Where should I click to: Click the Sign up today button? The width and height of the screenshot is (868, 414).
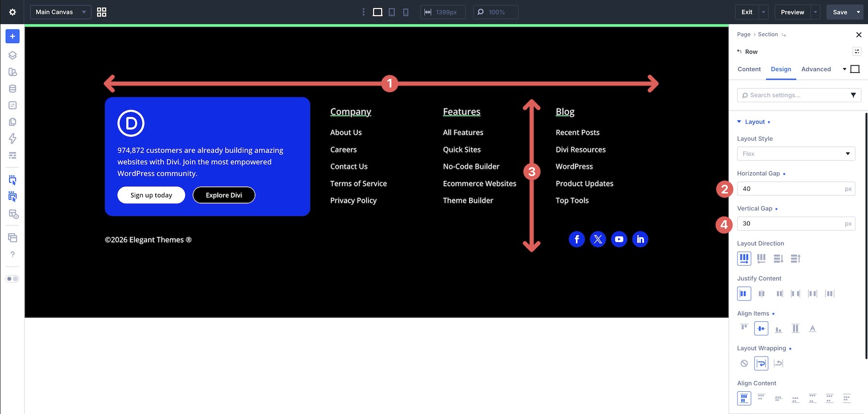tap(151, 195)
